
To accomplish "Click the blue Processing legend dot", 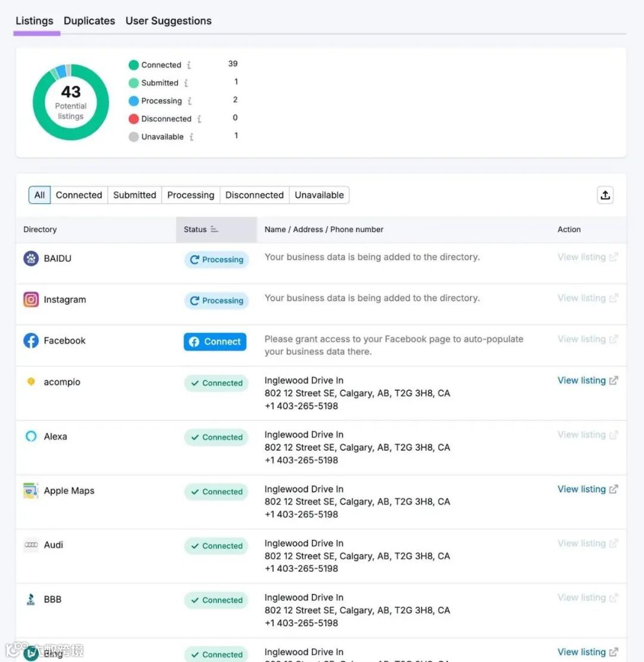I will click(134, 101).
